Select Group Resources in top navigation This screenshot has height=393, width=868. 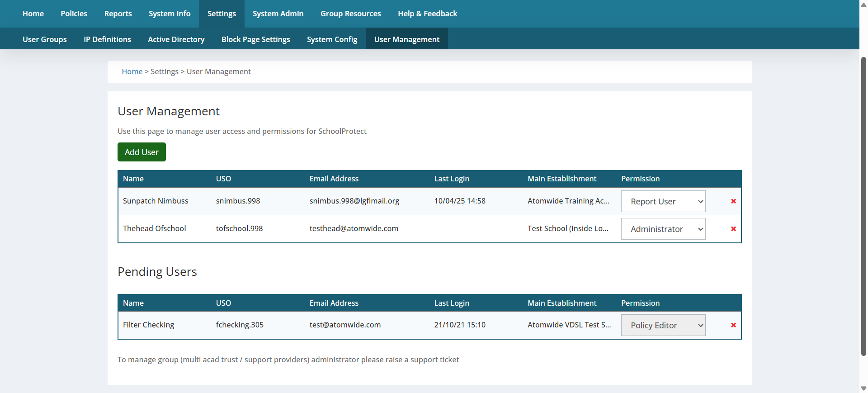[350, 14]
